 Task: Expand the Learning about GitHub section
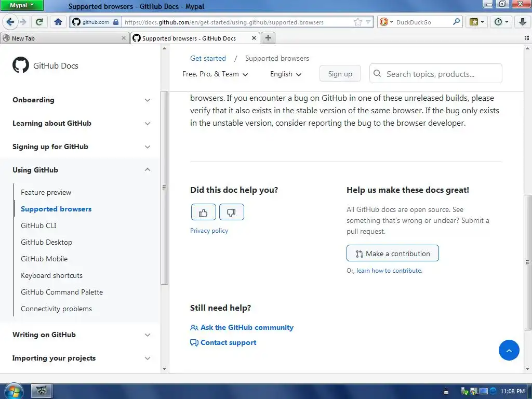pos(82,123)
